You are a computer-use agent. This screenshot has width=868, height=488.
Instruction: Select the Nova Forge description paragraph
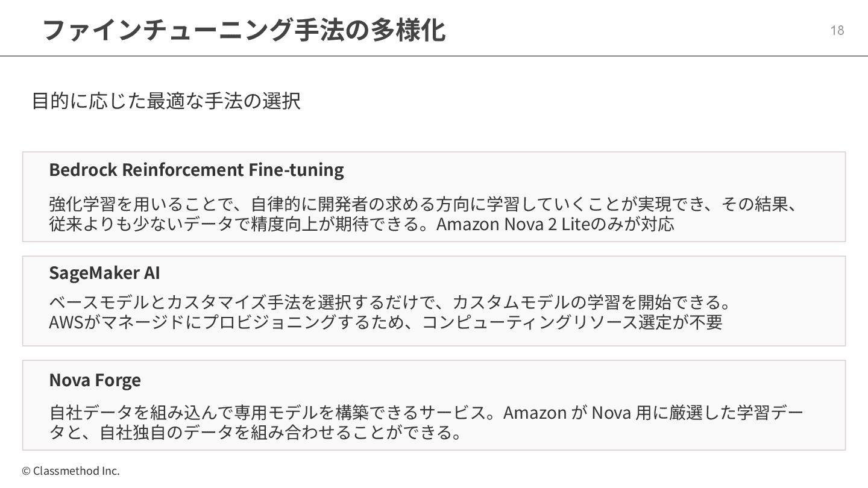pos(426,422)
